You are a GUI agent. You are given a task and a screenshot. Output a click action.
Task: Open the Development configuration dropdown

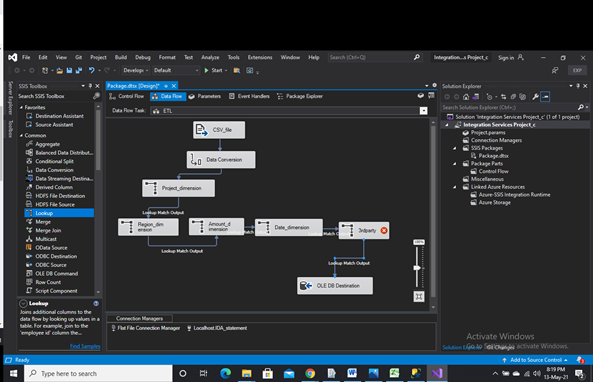tap(135, 70)
